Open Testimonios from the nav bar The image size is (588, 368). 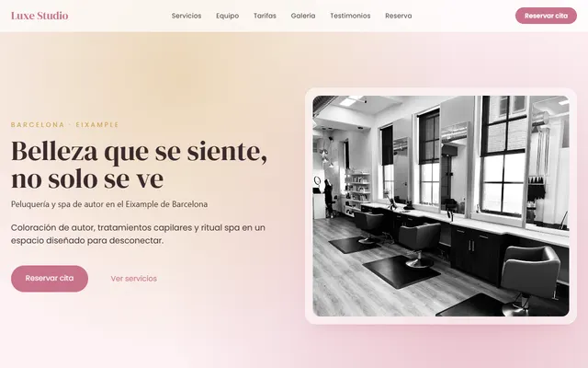[350, 16]
